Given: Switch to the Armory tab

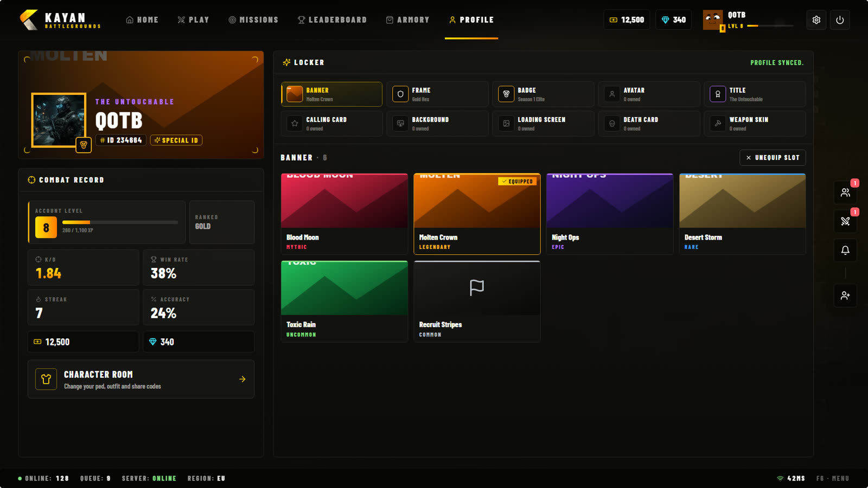Looking at the screenshot, I should tap(407, 20).
